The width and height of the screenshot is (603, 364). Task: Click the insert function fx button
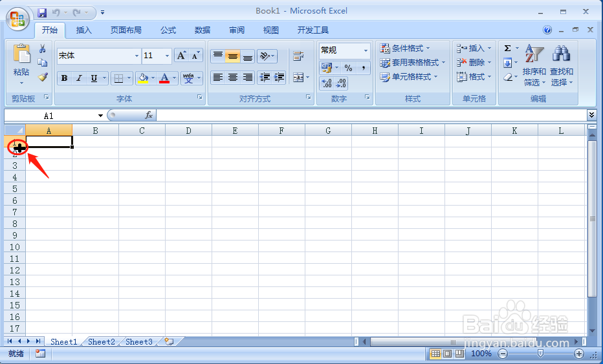click(x=148, y=115)
